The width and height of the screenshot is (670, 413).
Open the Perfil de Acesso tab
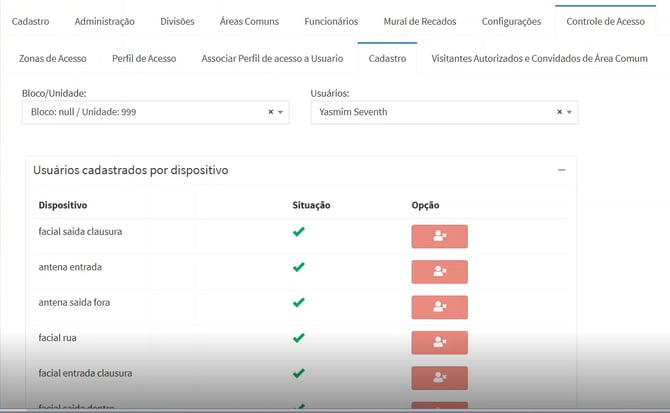pyautogui.click(x=144, y=59)
